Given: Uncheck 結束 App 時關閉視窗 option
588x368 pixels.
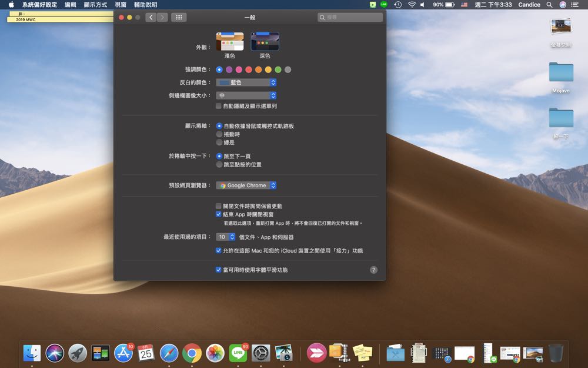Looking at the screenshot, I should tap(219, 214).
